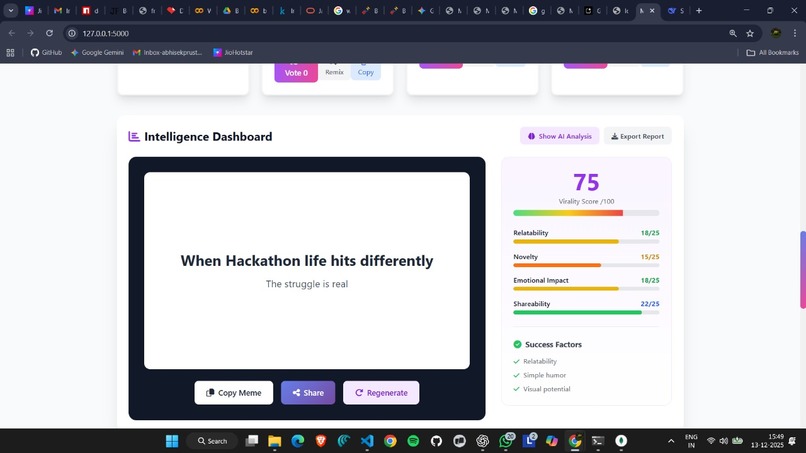Open Microsoft Copilot taskbar icon

coord(552,441)
